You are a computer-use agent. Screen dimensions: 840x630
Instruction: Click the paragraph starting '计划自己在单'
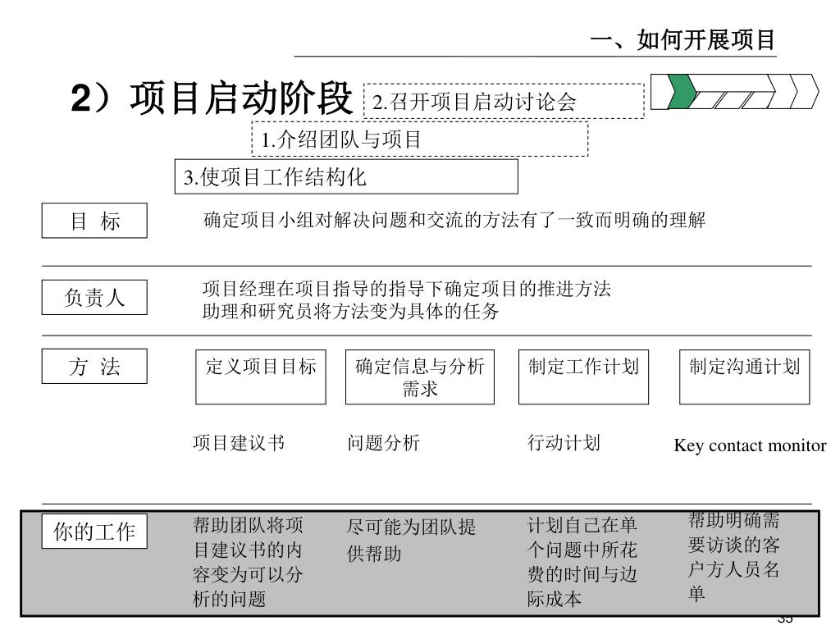(x=582, y=562)
